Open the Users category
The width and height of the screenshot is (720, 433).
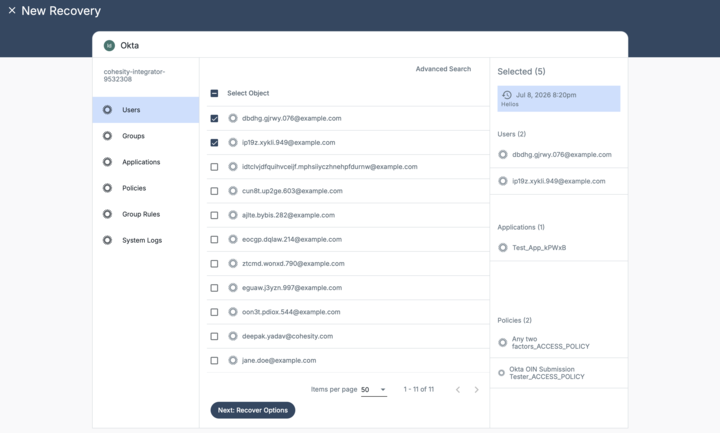click(x=146, y=110)
